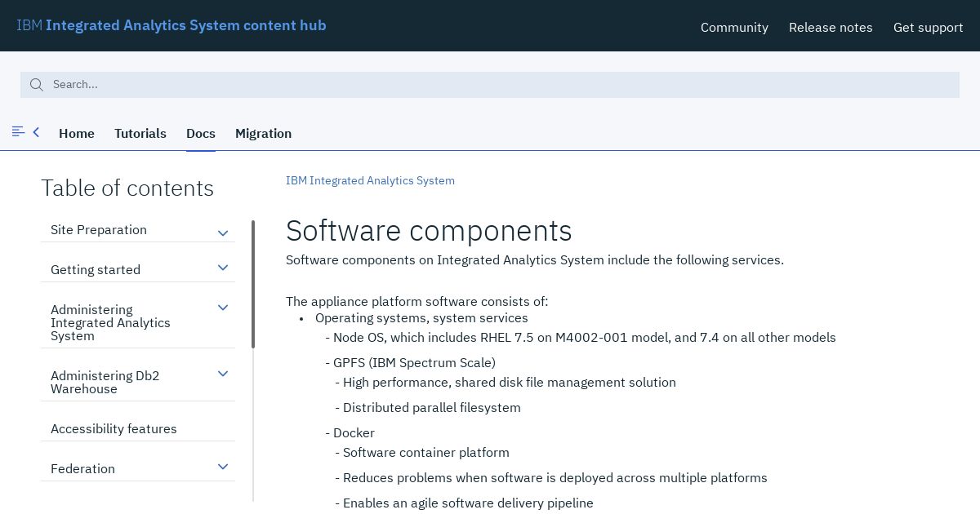
Task: Click the Docker list item
Action: [354, 432]
